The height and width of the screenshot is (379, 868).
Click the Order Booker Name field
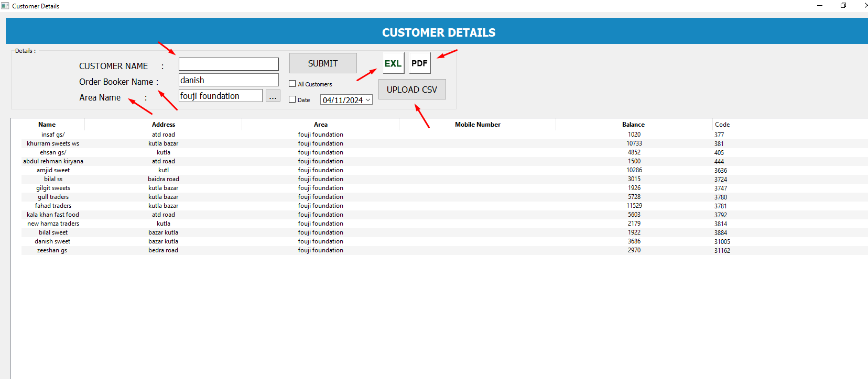click(229, 80)
